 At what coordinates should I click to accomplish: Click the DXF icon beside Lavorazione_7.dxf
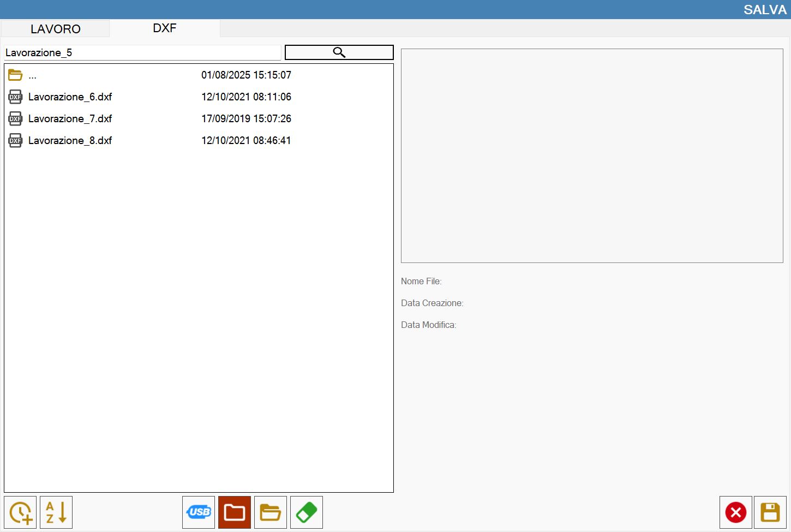[x=15, y=118]
